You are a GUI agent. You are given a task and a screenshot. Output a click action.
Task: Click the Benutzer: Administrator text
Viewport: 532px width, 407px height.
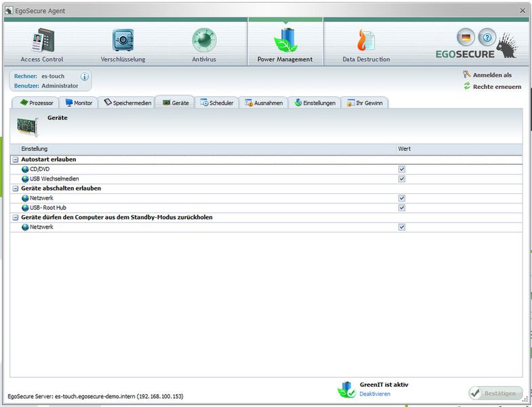click(x=46, y=86)
